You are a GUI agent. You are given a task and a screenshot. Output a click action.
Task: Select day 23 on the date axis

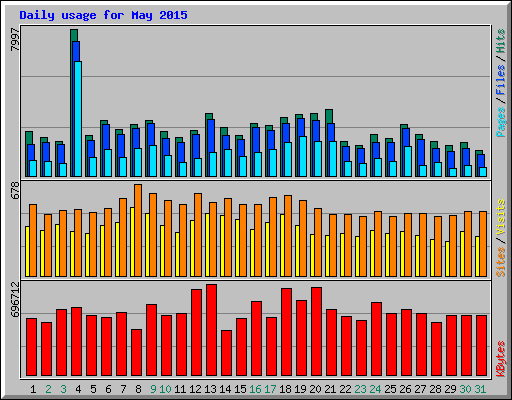coord(360,389)
